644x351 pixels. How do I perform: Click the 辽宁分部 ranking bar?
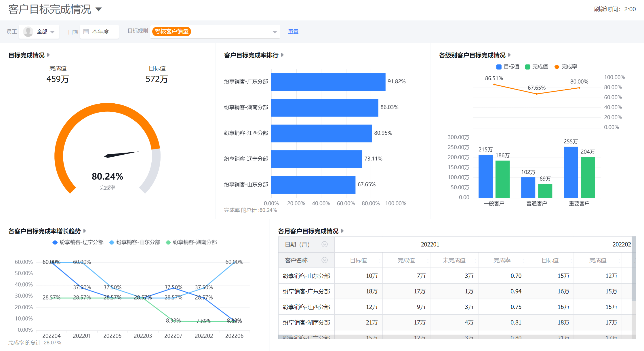[x=317, y=159]
